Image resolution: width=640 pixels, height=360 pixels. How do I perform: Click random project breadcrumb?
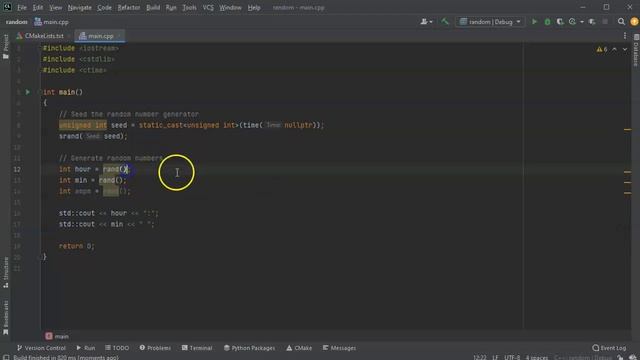(16, 22)
